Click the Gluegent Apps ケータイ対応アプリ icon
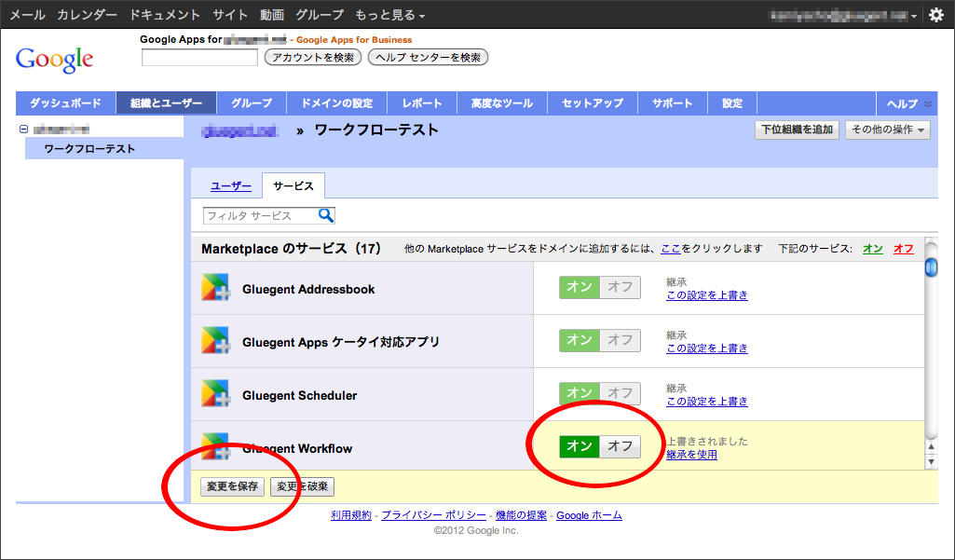The image size is (955, 560). point(215,342)
